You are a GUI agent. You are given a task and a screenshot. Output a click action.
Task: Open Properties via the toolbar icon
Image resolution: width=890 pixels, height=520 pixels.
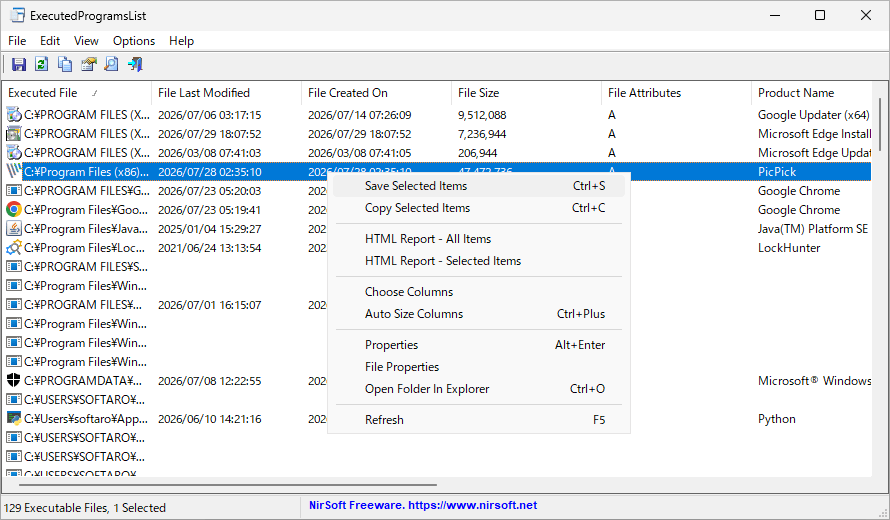click(89, 64)
